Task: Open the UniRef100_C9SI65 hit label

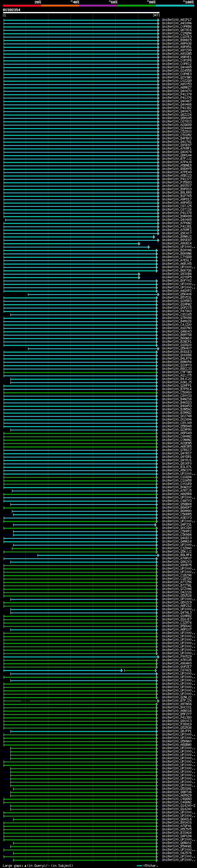Action: [176, 315]
